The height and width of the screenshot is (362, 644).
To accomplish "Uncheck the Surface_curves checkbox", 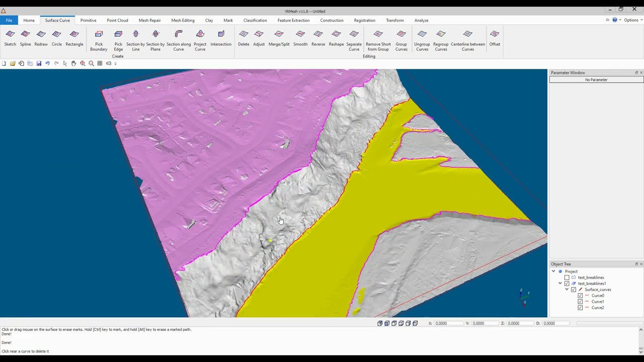I will click(574, 290).
